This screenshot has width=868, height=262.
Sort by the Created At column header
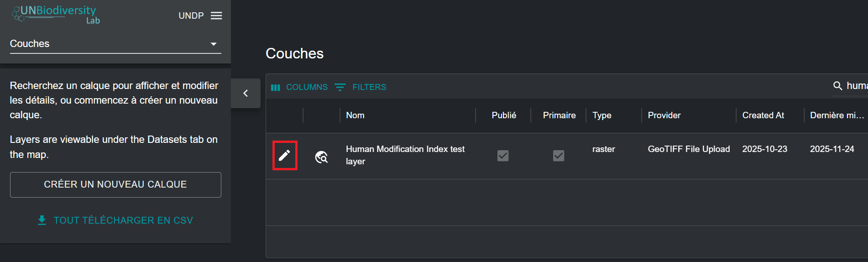tap(763, 115)
